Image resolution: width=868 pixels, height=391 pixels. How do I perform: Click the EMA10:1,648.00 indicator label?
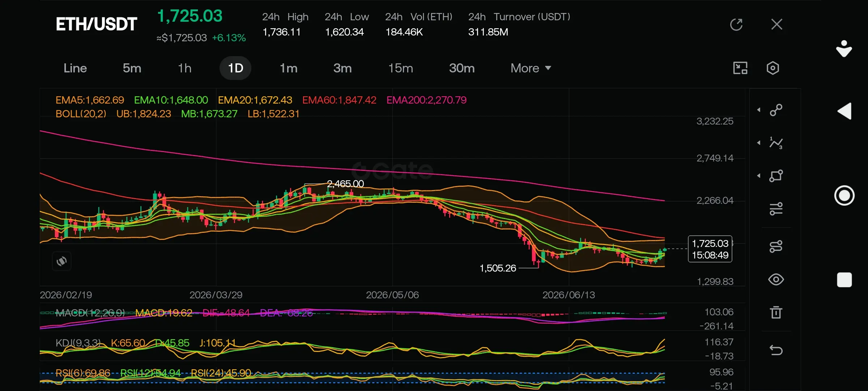(171, 100)
